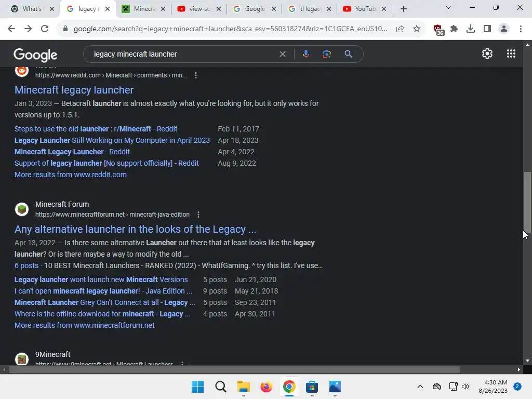The height and width of the screenshot is (399, 532).
Task: Go back to previous page
Action: (11, 29)
